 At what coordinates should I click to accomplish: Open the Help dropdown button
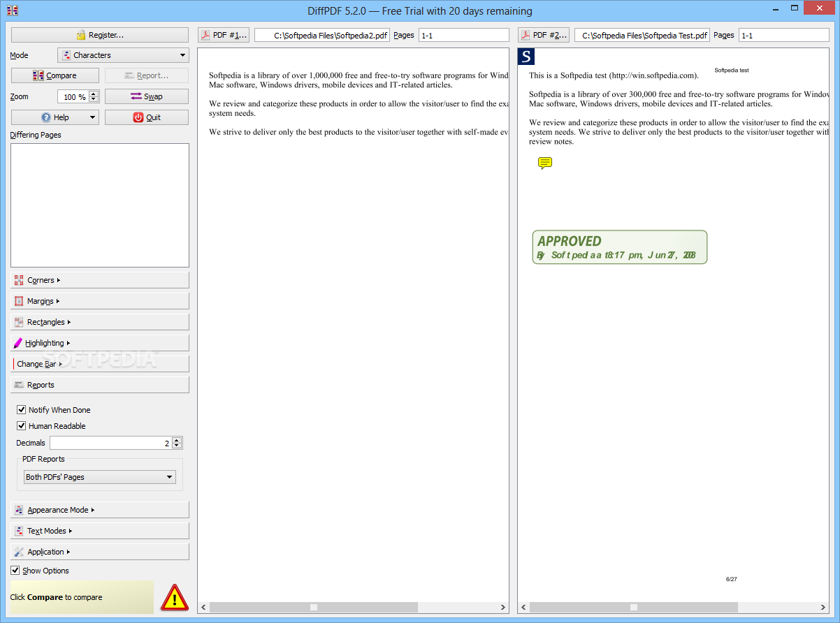[x=55, y=117]
